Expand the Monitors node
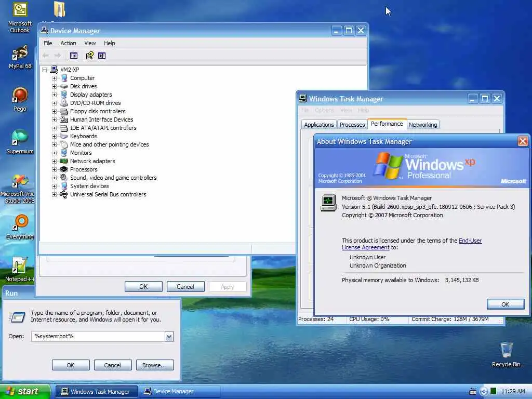The height and width of the screenshot is (399, 532). (x=54, y=153)
